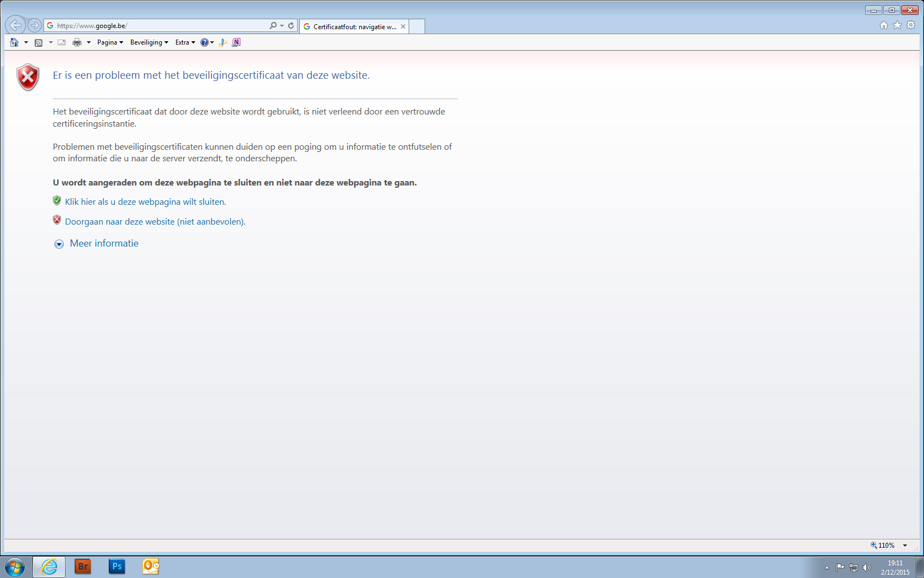Click the address bar URL field
The height and width of the screenshot is (578, 924).
[159, 25]
